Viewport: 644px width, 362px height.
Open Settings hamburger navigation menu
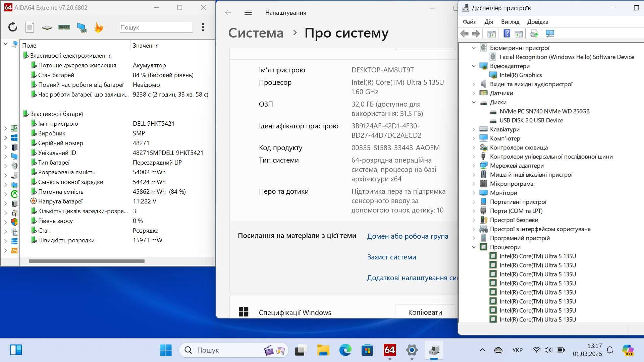(248, 13)
